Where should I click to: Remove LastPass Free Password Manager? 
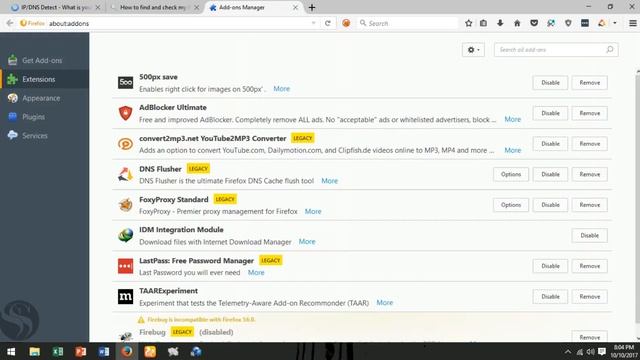(x=589, y=266)
